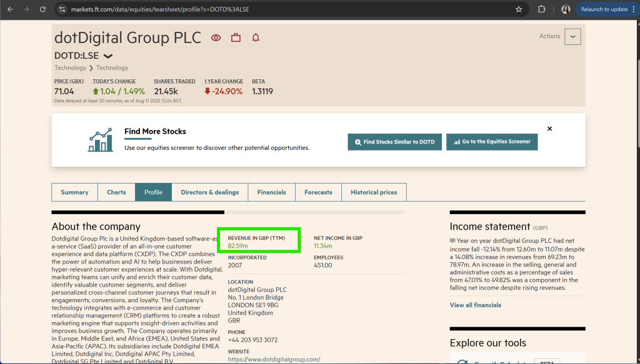Screen dimensions: 640x364
Task: Click the watchlist eye icon beside company name
Action: point(216,38)
